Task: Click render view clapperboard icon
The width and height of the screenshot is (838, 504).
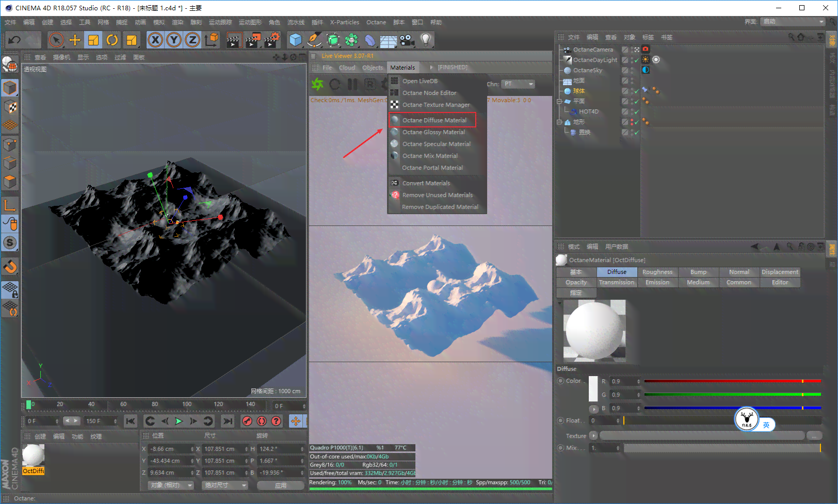Action: coord(234,40)
